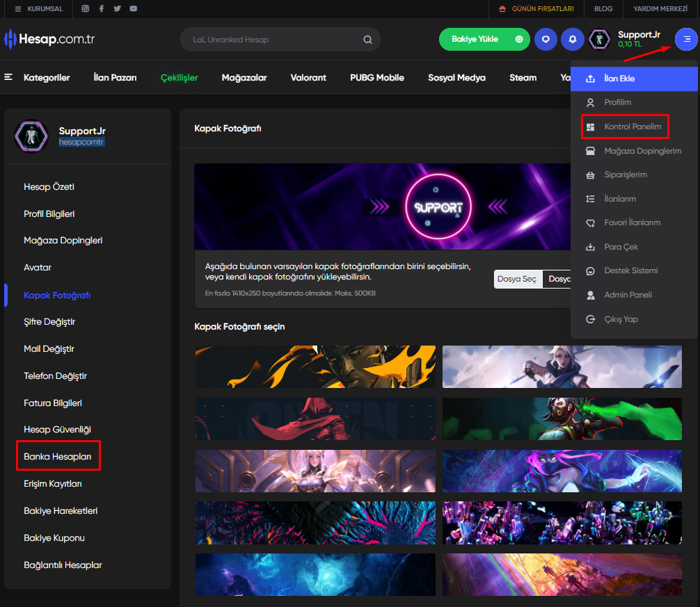Screen dimensions: 700x607
Task: Open Mağazalar in the navigation
Action: [x=244, y=78]
